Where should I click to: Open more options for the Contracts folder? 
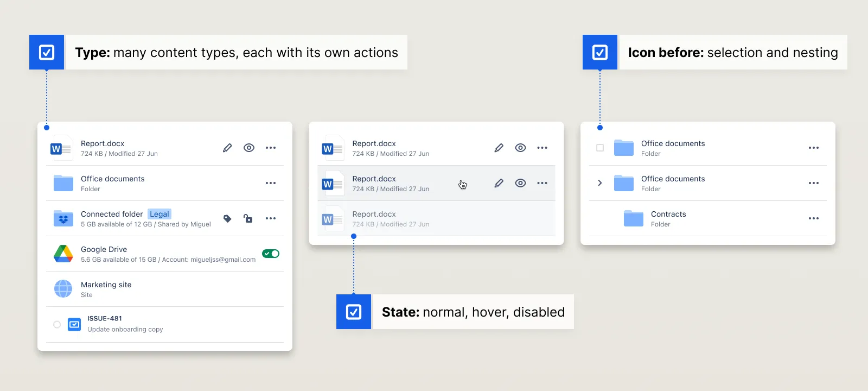tap(814, 218)
